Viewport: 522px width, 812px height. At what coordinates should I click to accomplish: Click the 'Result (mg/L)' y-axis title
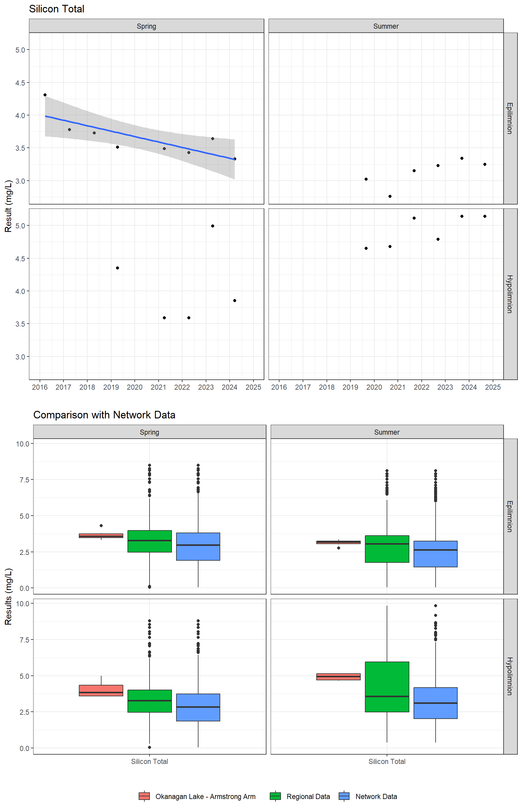[x=8, y=206]
